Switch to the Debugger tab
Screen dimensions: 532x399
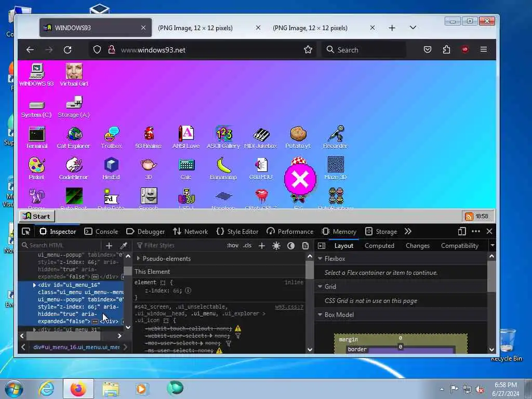pos(145,231)
